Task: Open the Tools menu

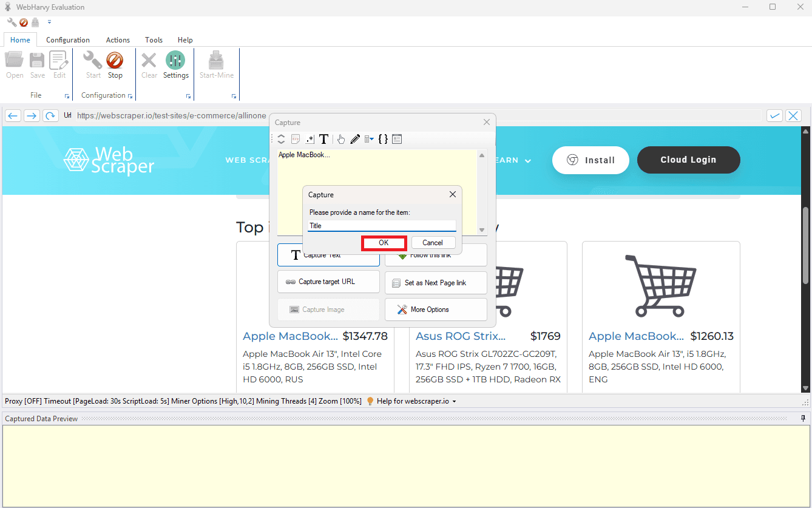Action: (153, 39)
